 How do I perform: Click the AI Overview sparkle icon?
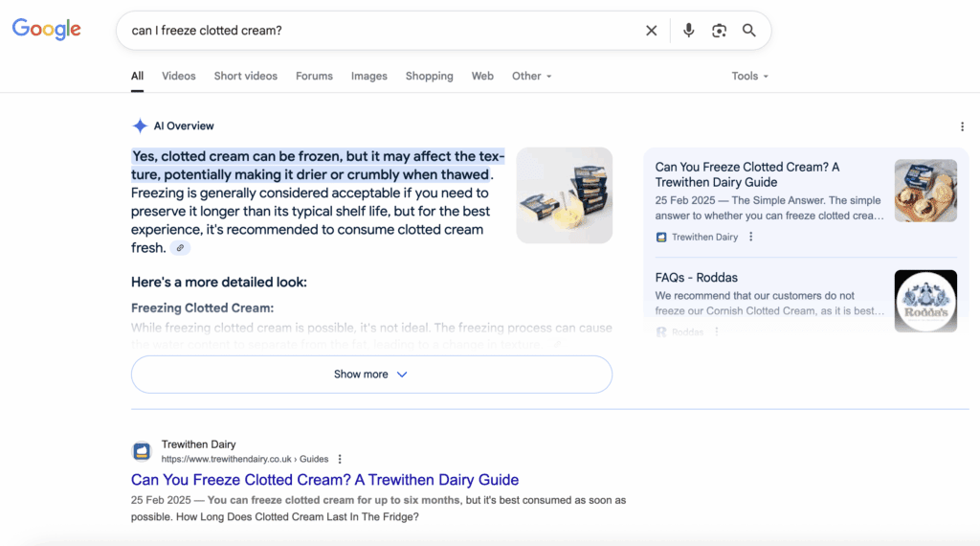point(140,125)
